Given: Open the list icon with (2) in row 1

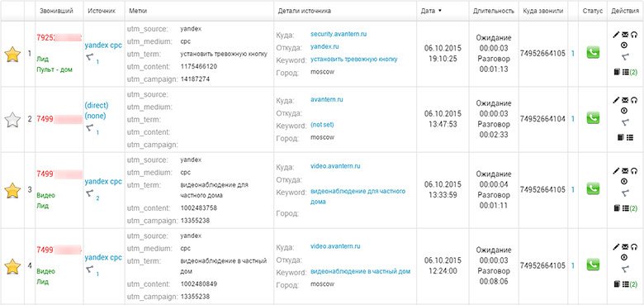Looking at the screenshot, I should pyautogui.click(x=630, y=72).
